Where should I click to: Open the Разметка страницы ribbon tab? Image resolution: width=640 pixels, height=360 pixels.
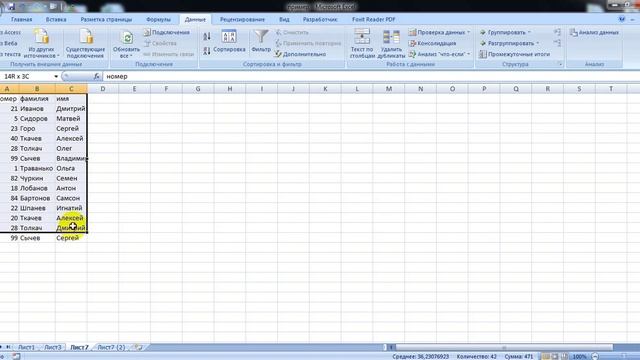(106, 19)
